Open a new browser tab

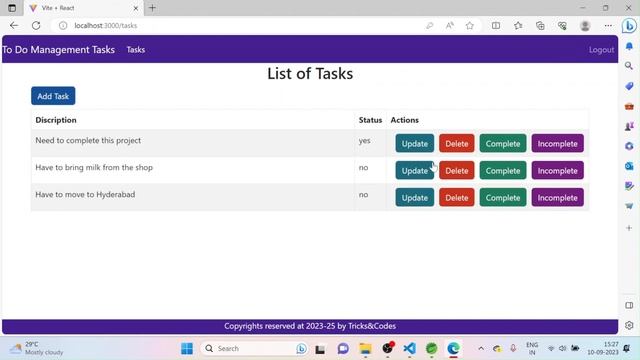pos(152,8)
